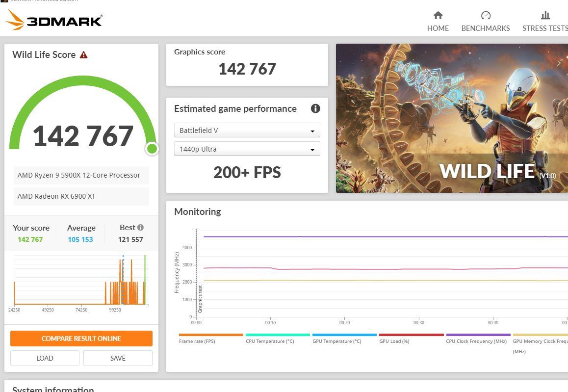Viewport: 568px width, 392px height.
Task: Click the Average score value 105 153
Action: [80, 239]
